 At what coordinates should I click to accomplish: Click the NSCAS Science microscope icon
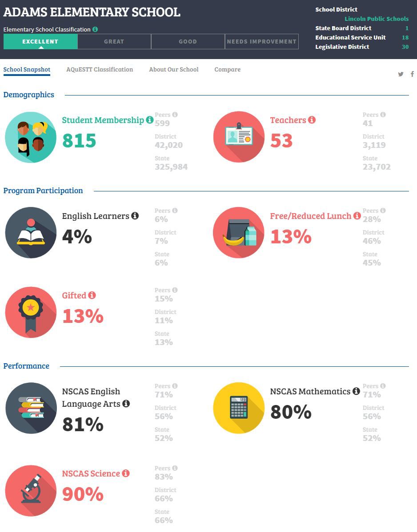click(x=31, y=491)
